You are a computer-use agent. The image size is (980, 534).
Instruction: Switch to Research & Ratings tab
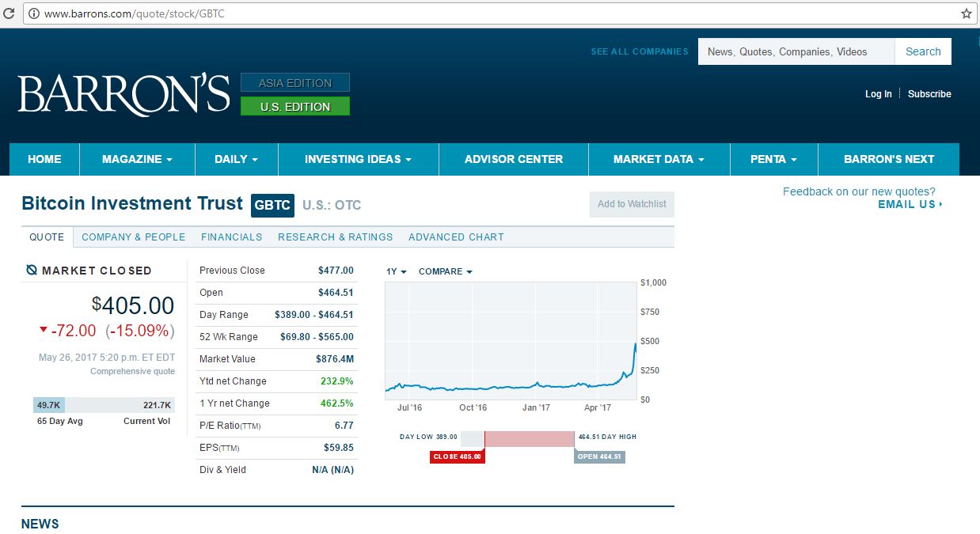(x=336, y=237)
